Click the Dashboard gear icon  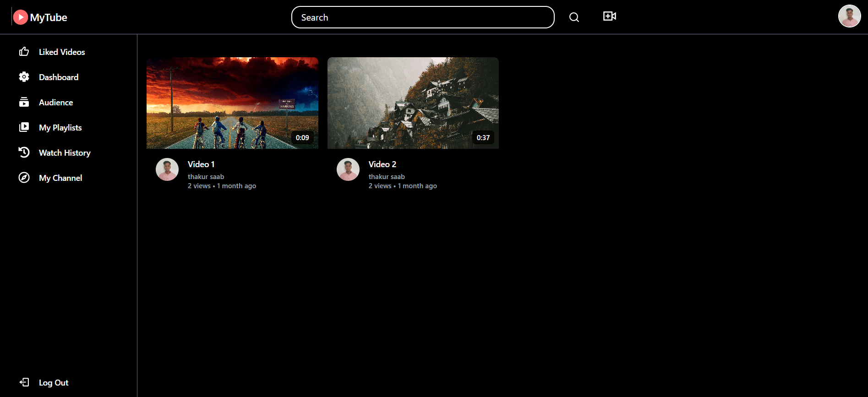pyautogui.click(x=24, y=77)
